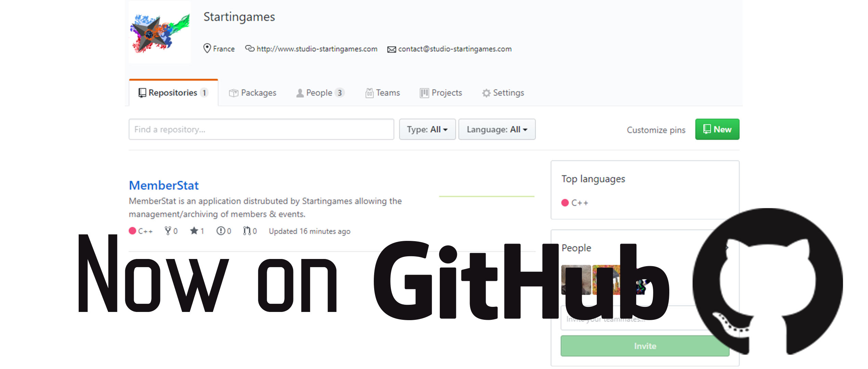
Task: Click the Projects tab icon
Action: point(422,93)
